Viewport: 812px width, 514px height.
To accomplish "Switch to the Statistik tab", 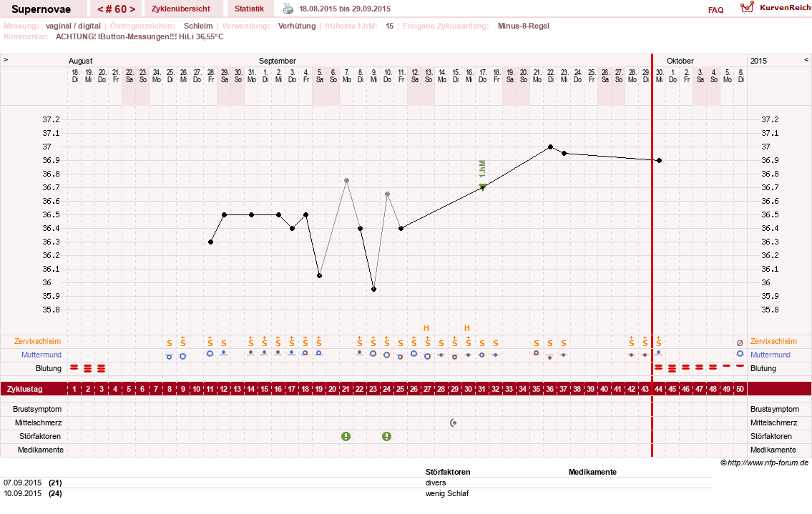I will click(249, 9).
